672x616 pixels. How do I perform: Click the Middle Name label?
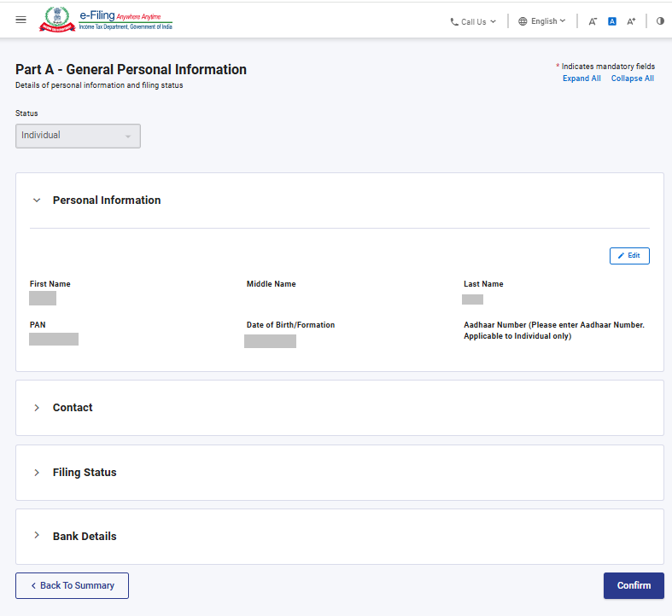point(271,284)
